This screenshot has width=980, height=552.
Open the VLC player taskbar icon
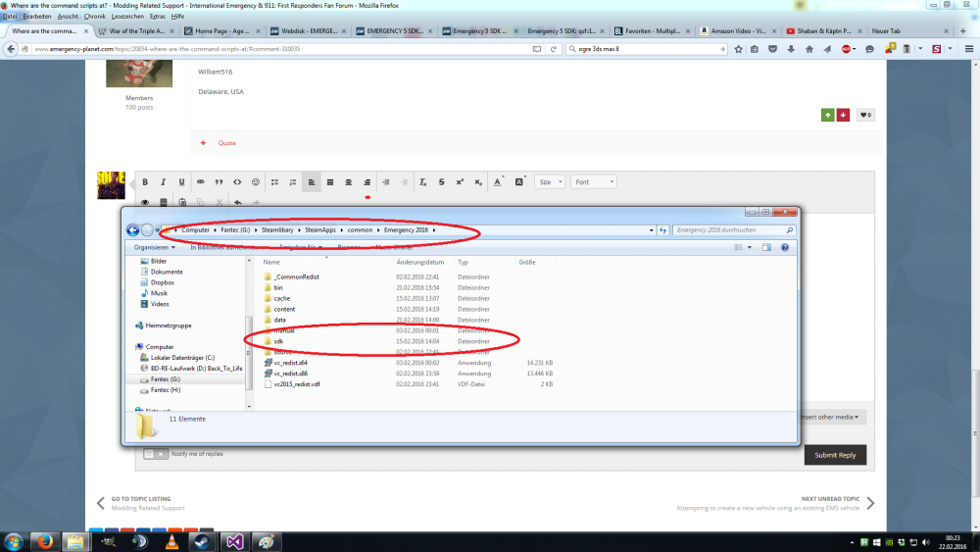pos(171,542)
